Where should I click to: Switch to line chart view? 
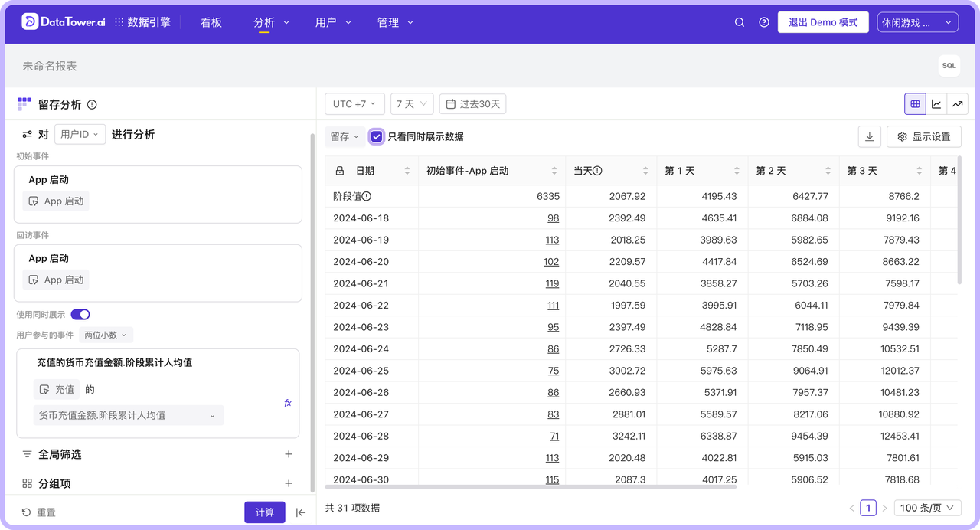point(936,103)
